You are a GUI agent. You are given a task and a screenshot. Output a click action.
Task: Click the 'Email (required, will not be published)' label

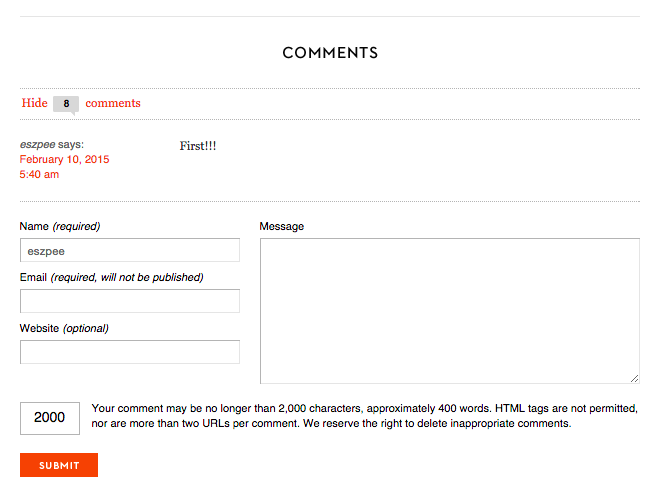pyautogui.click(x=111, y=277)
